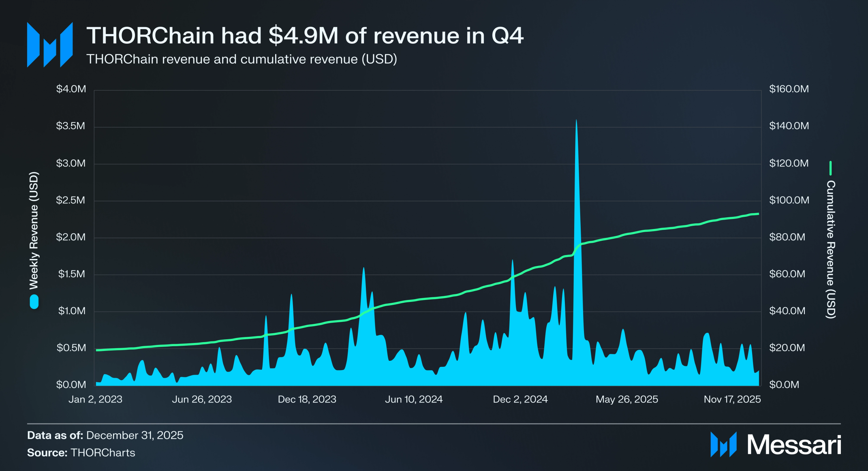Click the $4.0M left axis label
868x471 pixels.
[71, 89]
